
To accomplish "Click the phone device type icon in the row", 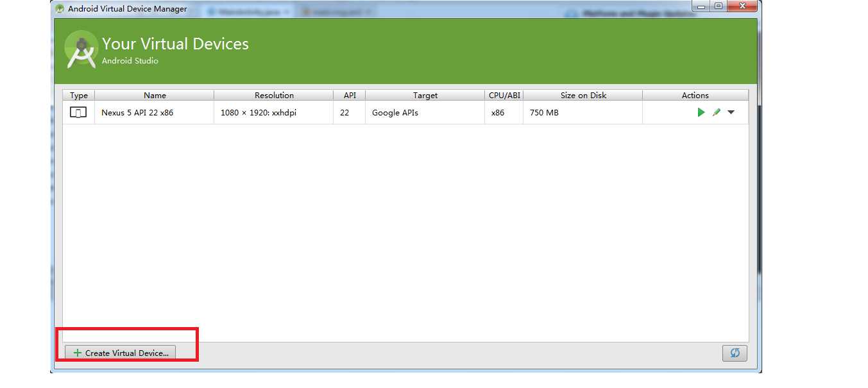I will pyautogui.click(x=78, y=112).
